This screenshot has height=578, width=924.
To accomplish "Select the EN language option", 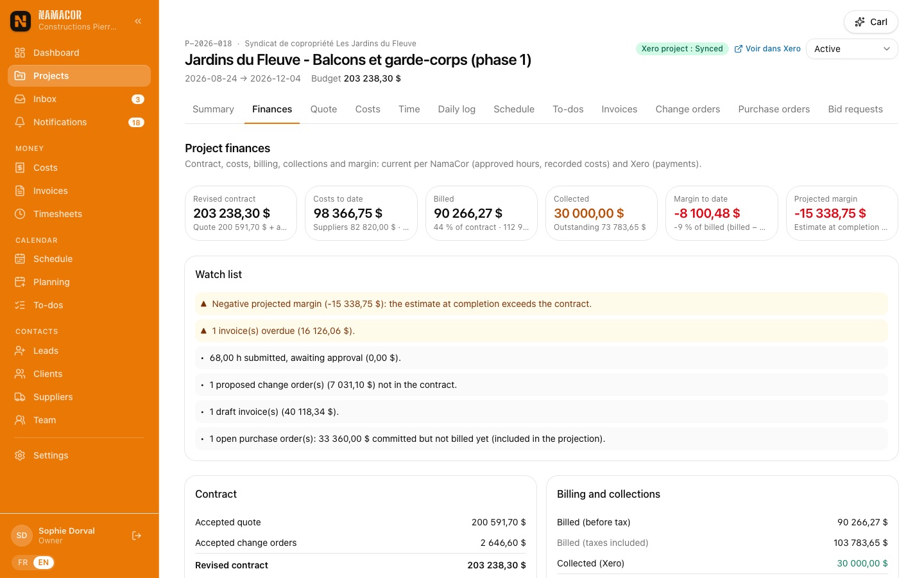I will [x=44, y=563].
